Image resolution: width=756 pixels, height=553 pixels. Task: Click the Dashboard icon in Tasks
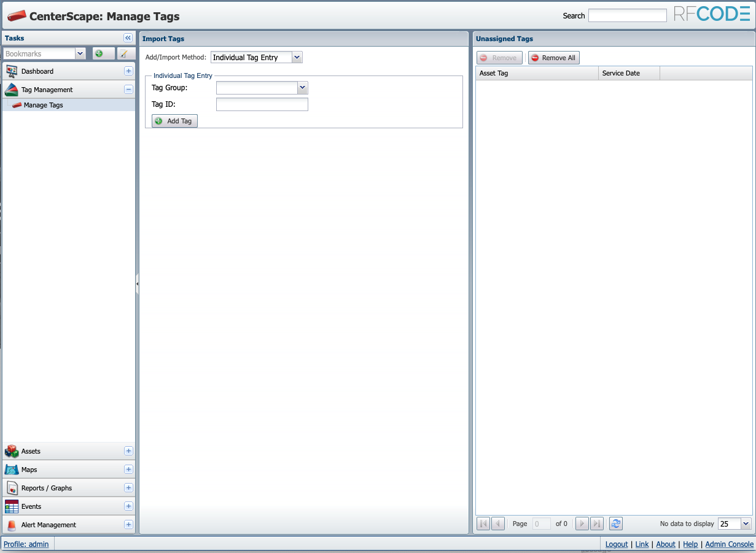(12, 71)
